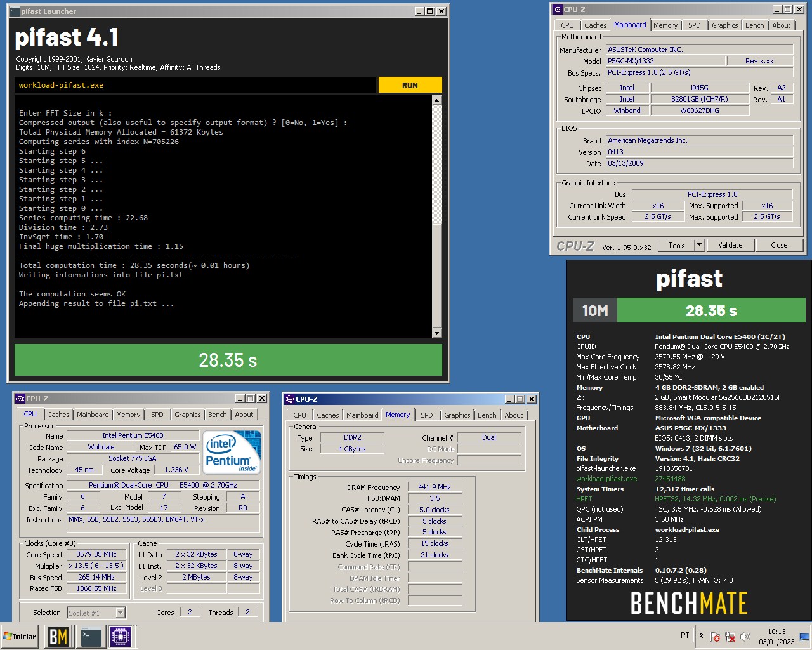Click the green 28.35 s score in BenchMate panel

tap(711, 310)
